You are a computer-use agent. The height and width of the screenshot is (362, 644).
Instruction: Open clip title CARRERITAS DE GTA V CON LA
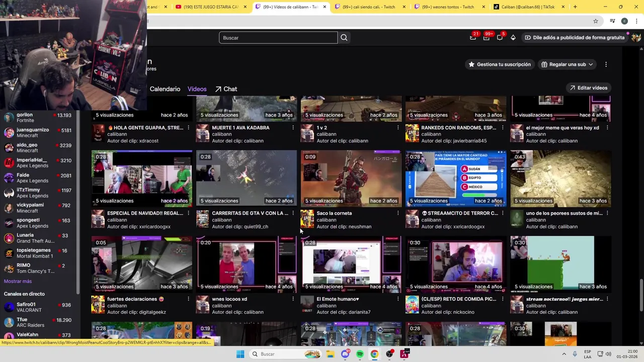pos(250,213)
